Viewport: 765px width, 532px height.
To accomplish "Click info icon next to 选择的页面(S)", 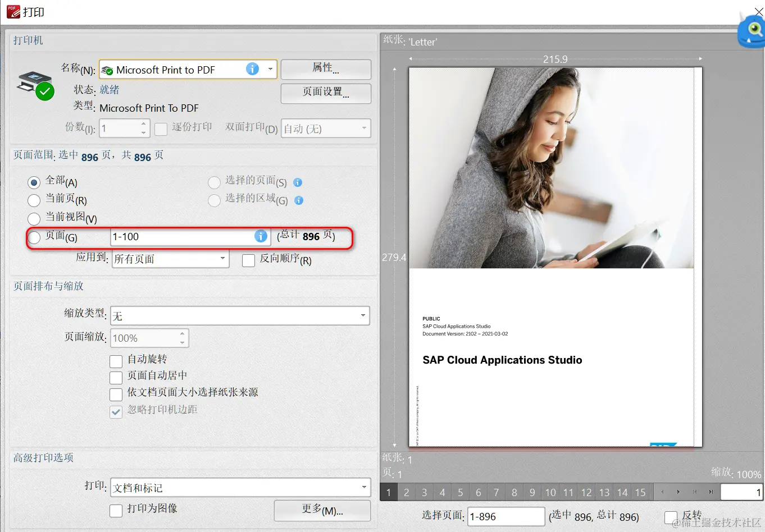I will [x=298, y=182].
